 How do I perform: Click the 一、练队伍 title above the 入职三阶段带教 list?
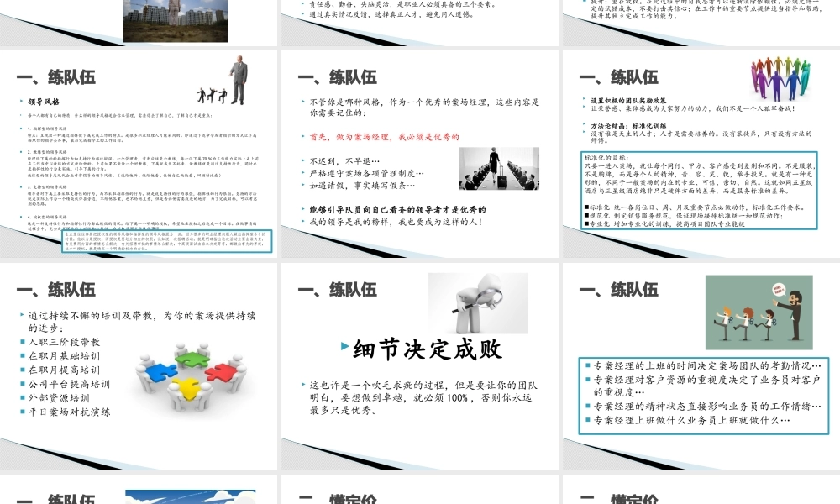click(56, 290)
